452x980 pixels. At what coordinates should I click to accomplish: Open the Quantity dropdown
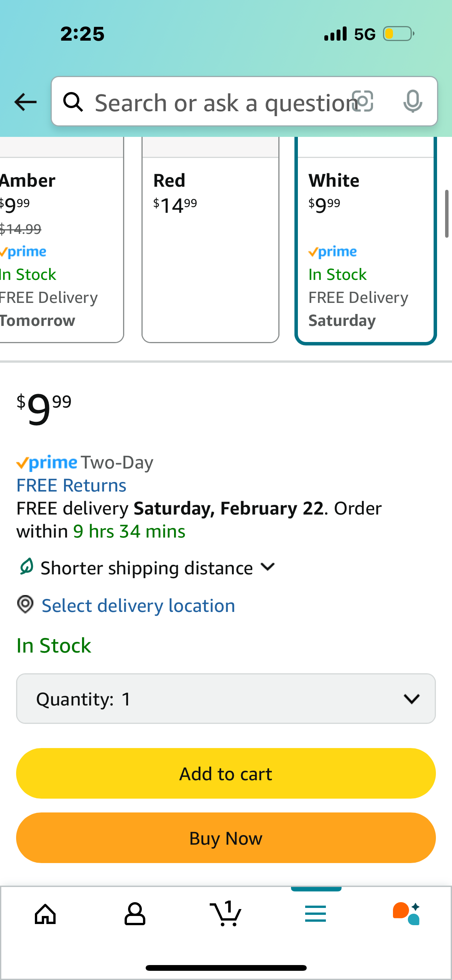(226, 699)
